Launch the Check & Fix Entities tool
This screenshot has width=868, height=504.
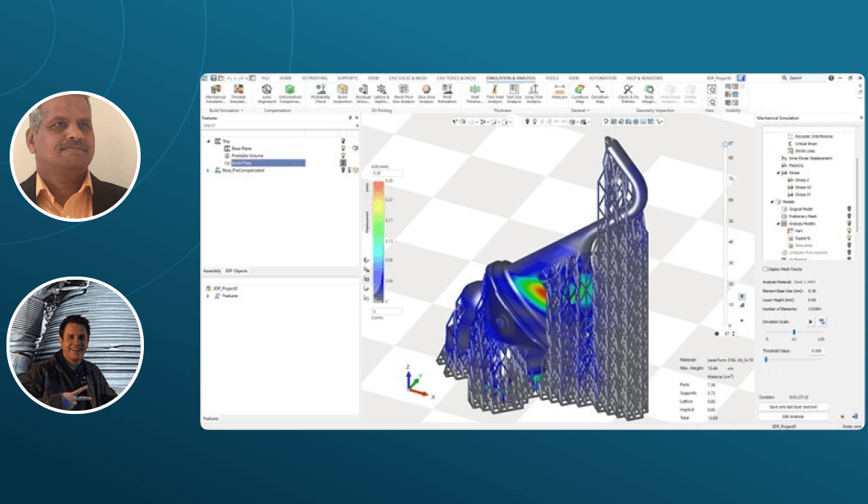tap(628, 93)
